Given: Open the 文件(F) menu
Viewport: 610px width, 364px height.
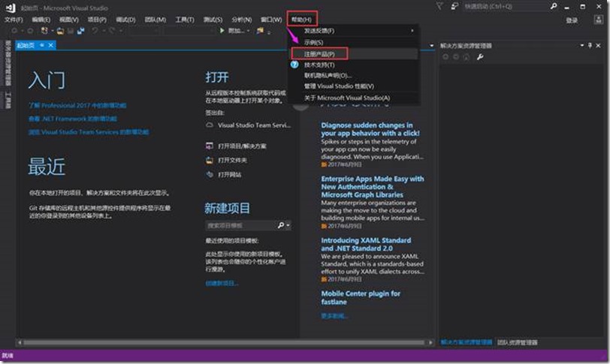Looking at the screenshot, I should 14,20.
